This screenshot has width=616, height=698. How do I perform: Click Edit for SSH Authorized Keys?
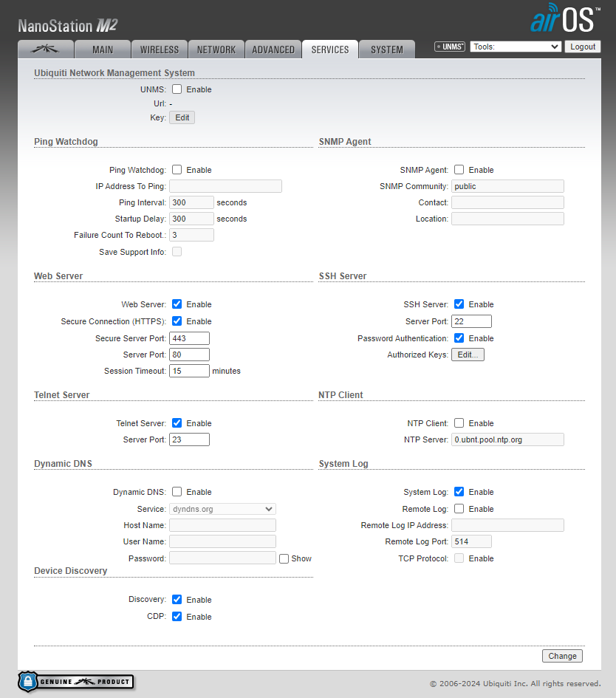(468, 355)
